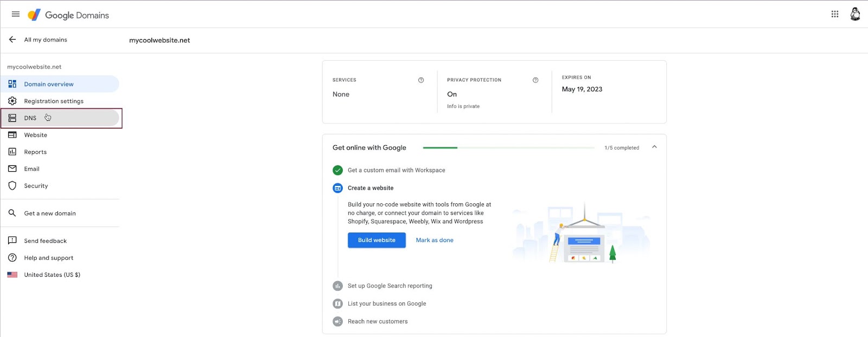The image size is (868, 337).
Task: Click the search magnifier icon for new domain
Action: tap(12, 213)
